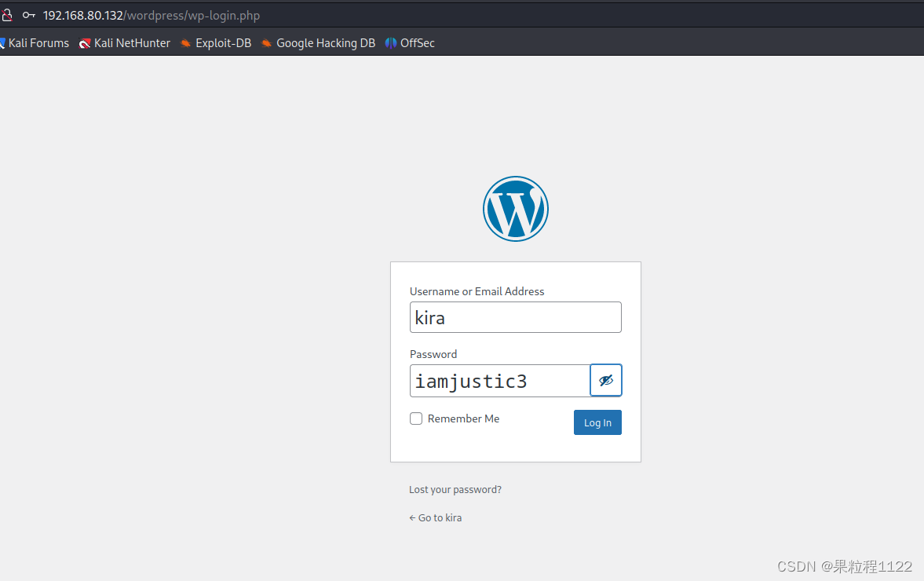
Task: Click the insecure connection lock icon
Action: click(x=6, y=16)
